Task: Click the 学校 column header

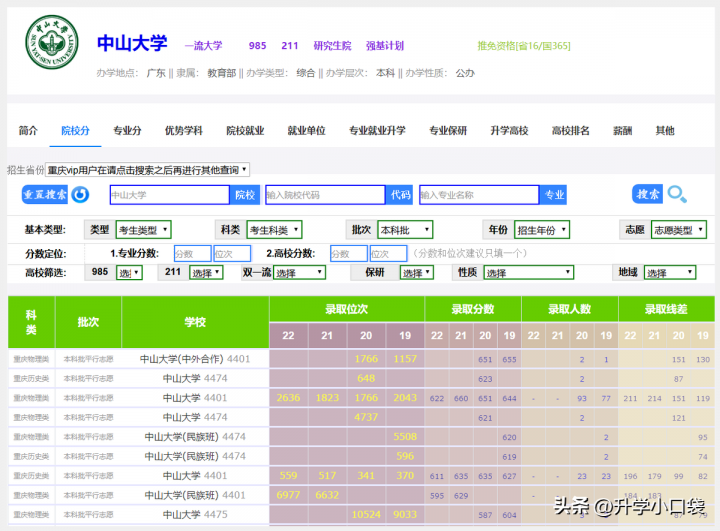Action: 195,322
